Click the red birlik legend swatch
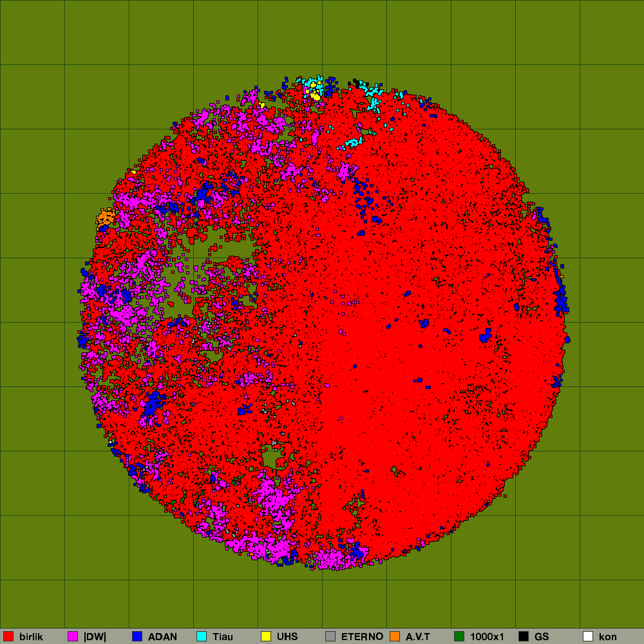This screenshot has height=644, width=644. (x=8, y=636)
